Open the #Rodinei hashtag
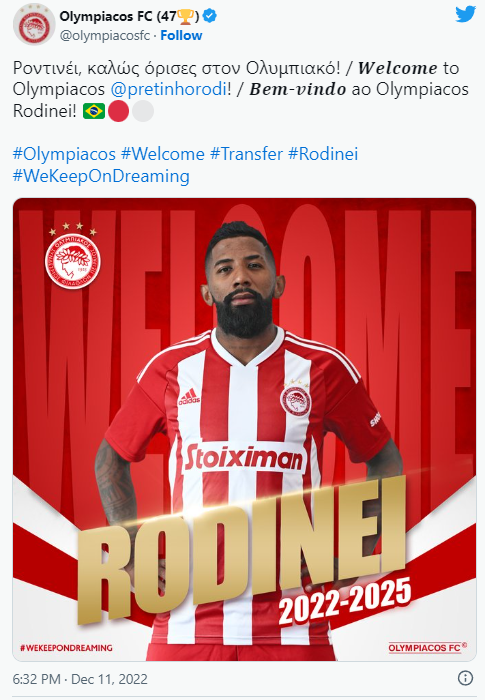The image size is (485, 700). (x=323, y=154)
